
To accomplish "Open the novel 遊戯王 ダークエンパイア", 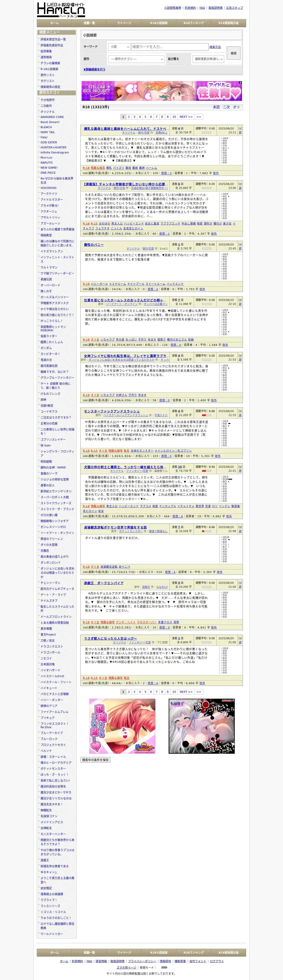I will coord(104,583).
